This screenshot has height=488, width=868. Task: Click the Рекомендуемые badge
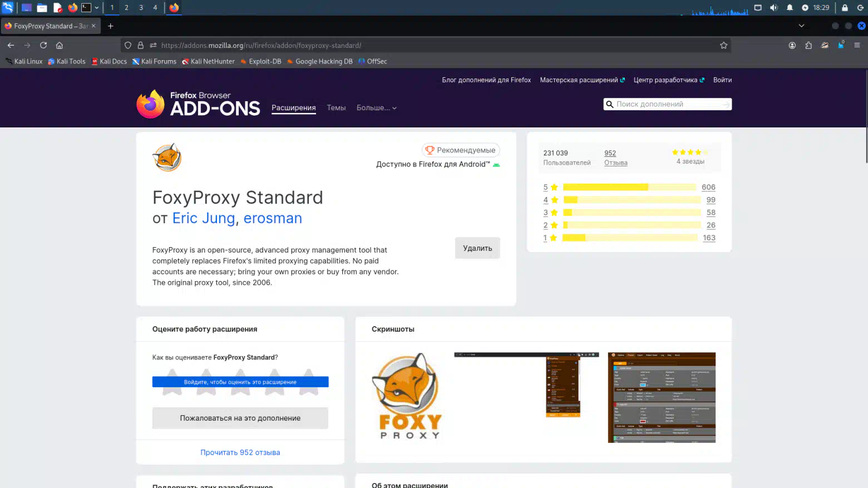[461, 150]
